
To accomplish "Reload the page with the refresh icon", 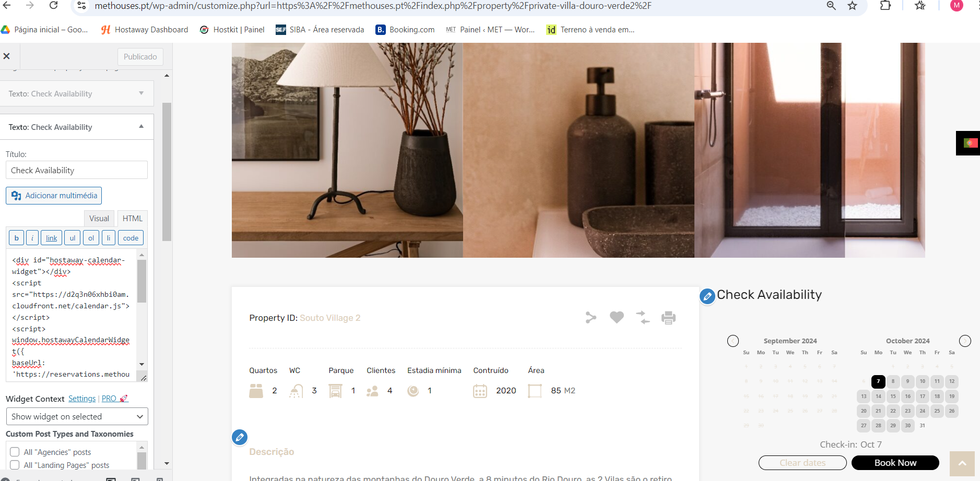I will click(53, 5).
